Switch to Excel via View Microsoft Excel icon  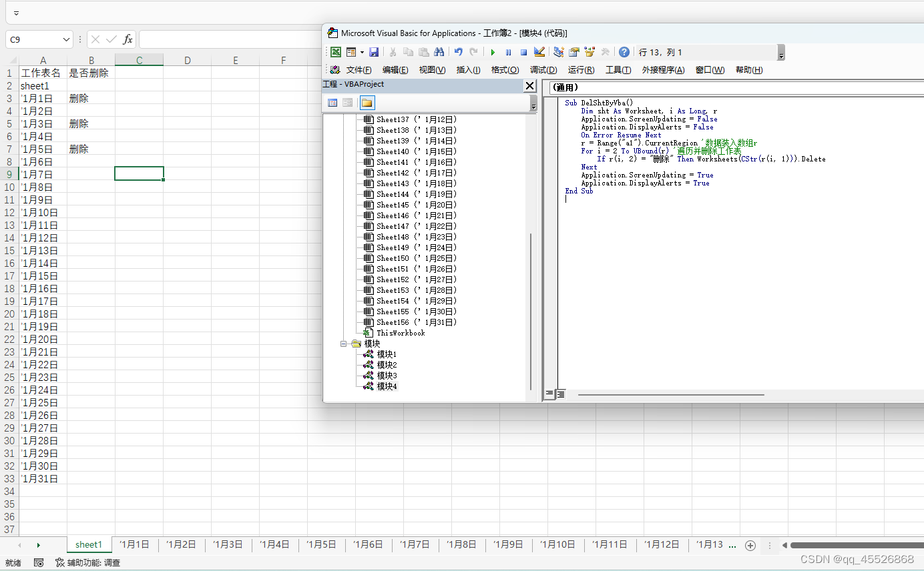coord(336,51)
